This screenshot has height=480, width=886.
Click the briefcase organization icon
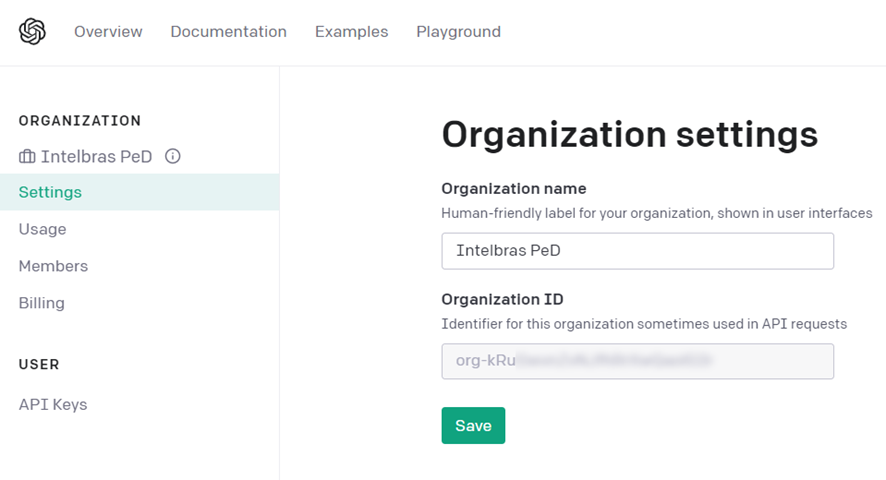[x=27, y=157]
